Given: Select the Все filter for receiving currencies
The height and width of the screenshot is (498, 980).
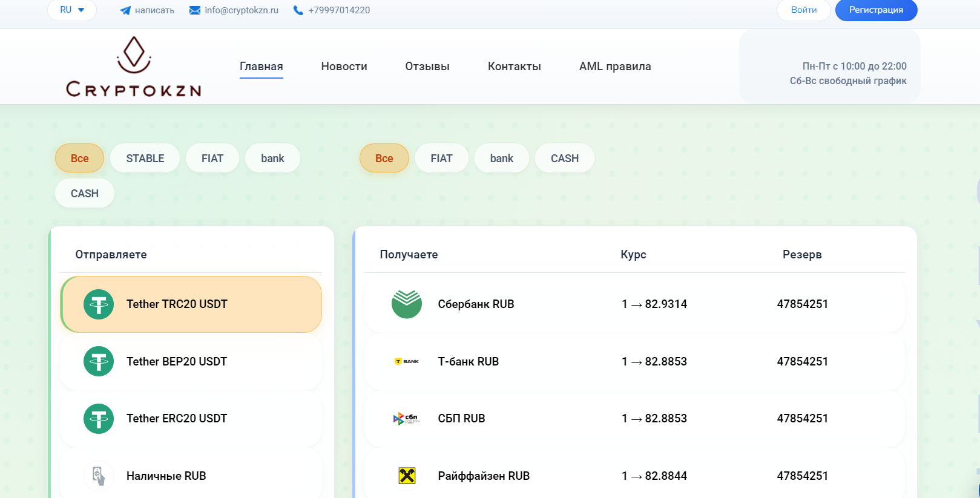Looking at the screenshot, I should (384, 158).
